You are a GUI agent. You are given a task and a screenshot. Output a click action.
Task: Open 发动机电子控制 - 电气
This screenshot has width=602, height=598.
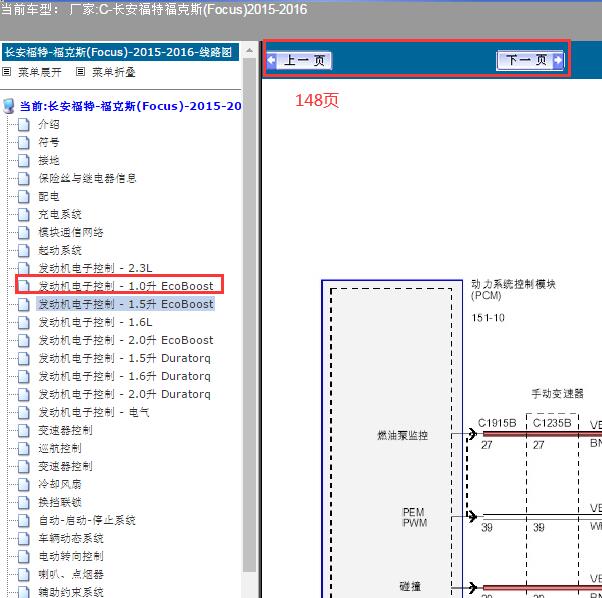tap(94, 412)
